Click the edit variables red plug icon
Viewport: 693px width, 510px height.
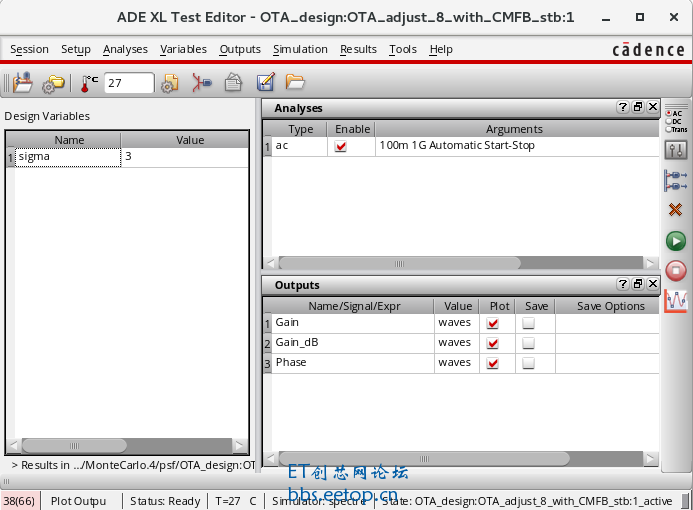point(202,83)
